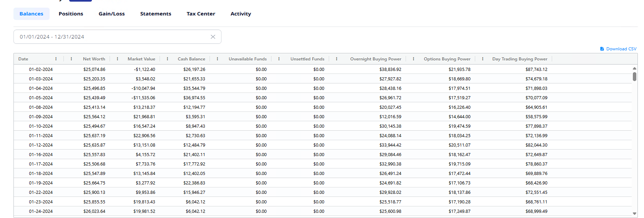
Task: Open three-dot menu left of Net Worth
Action: click(72, 59)
